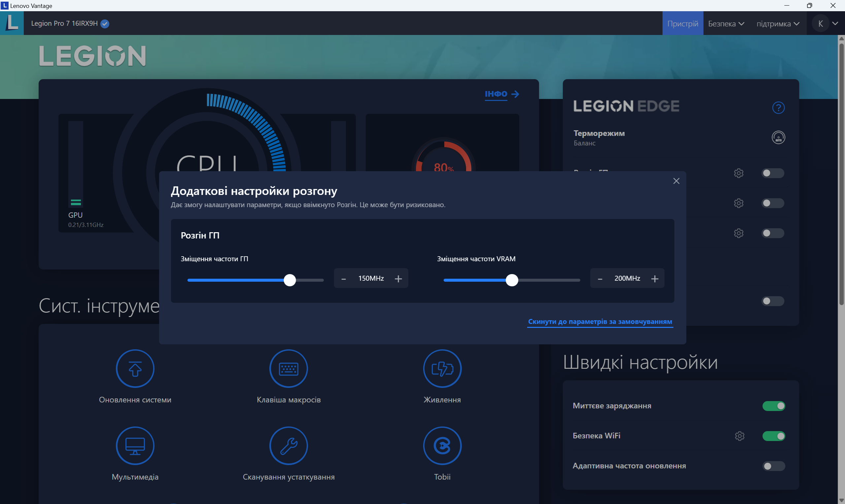This screenshot has width=845, height=504.
Task: Expand the підтримка menu
Action: (778, 23)
